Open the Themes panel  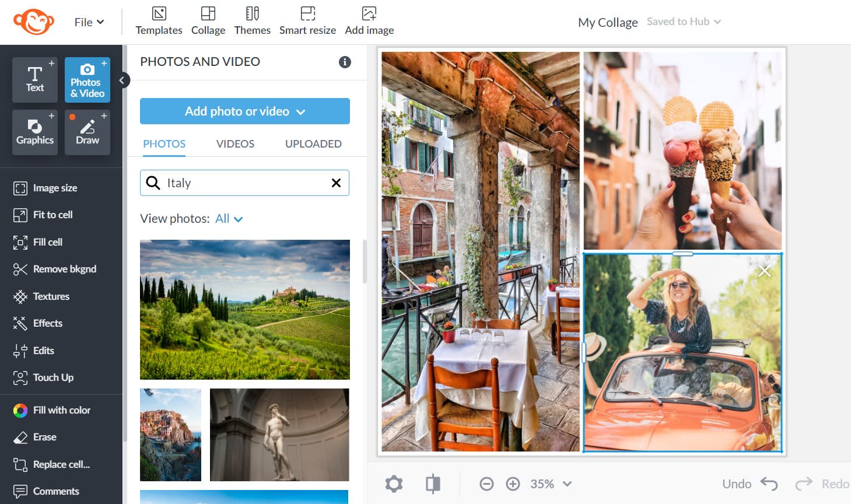(x=252, y=21)
